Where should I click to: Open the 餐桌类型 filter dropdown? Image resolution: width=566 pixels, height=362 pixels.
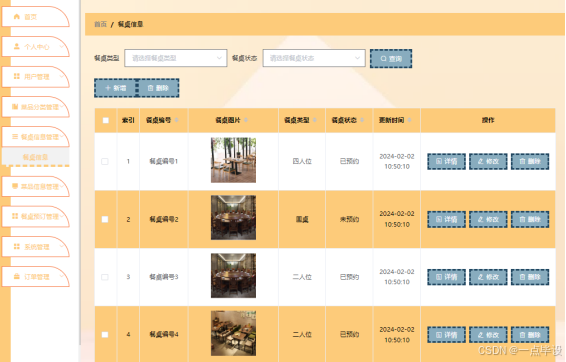(175, 58)
